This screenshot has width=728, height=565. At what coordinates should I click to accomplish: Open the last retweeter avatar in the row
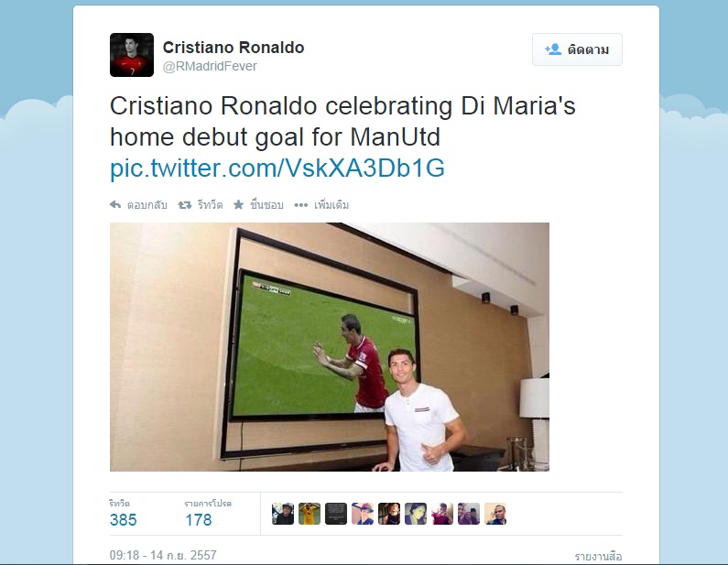pyautogui.click(x=495, y=514)
